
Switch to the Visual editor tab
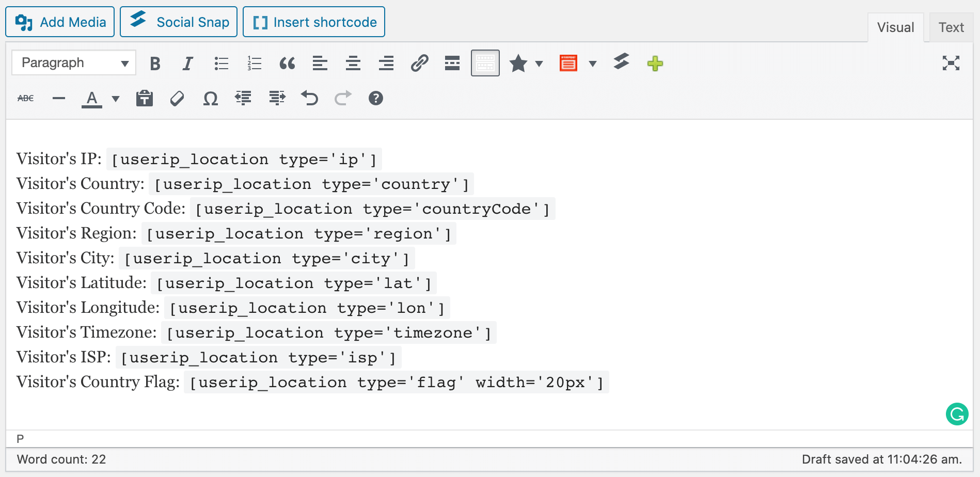895,27
